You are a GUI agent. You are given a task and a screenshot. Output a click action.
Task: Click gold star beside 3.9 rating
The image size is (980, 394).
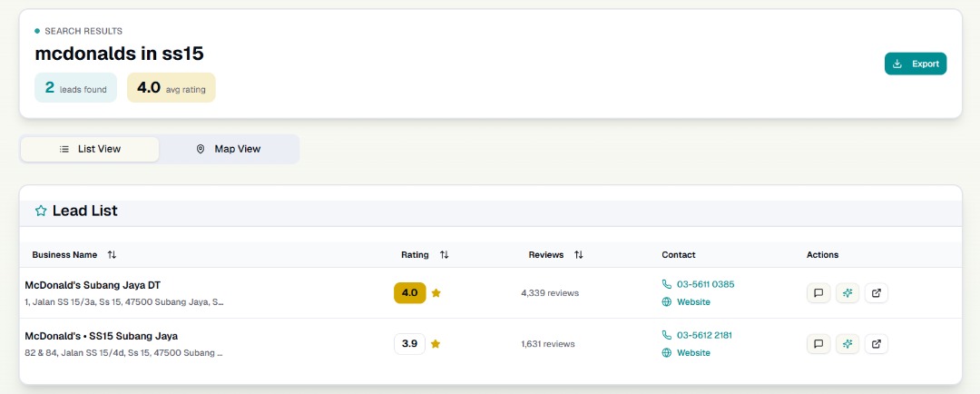click(436, 344)
